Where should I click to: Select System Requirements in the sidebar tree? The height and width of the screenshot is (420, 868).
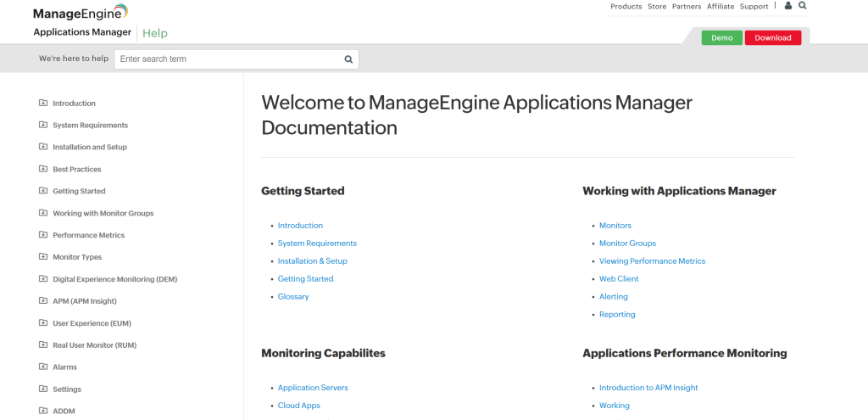pyautogui.click(x=90, y=126)
